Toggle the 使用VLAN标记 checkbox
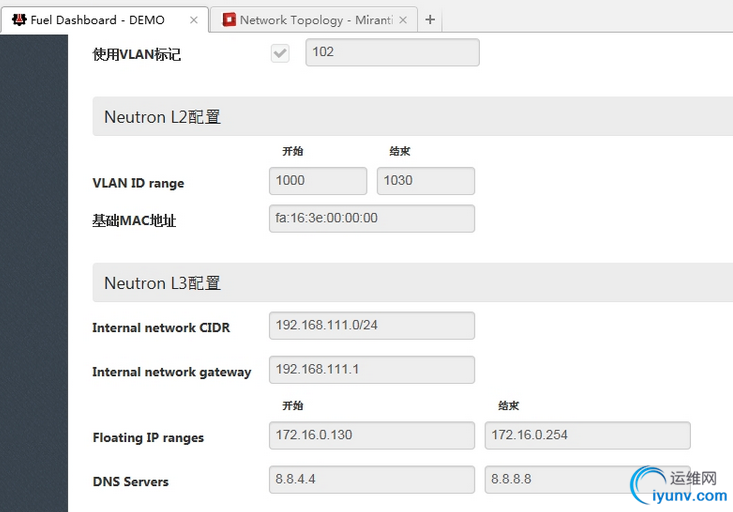 tap(280, 53)
